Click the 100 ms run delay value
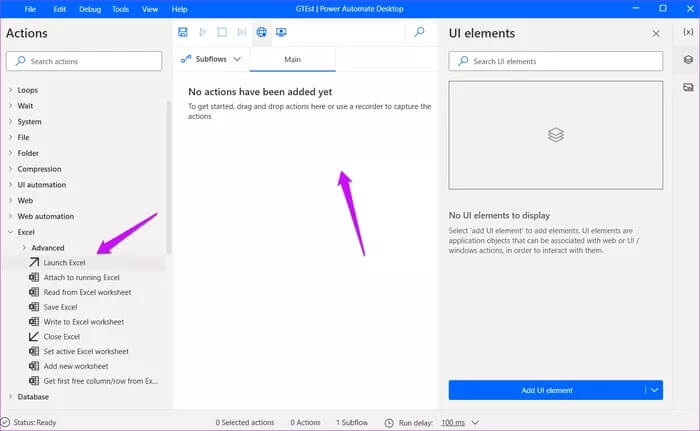 pos(453,423)
